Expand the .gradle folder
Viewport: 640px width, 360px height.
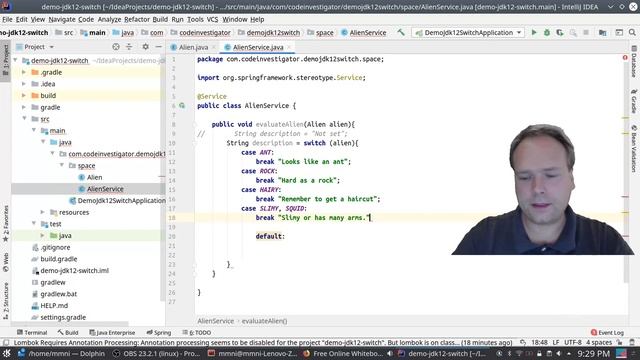(24, 72)
